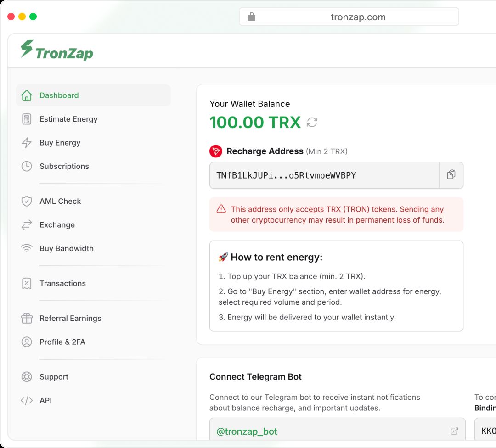This screenshot has height=448, width=496.
Task: Click the Transactions receipt icon
Action: click(27, 283)
